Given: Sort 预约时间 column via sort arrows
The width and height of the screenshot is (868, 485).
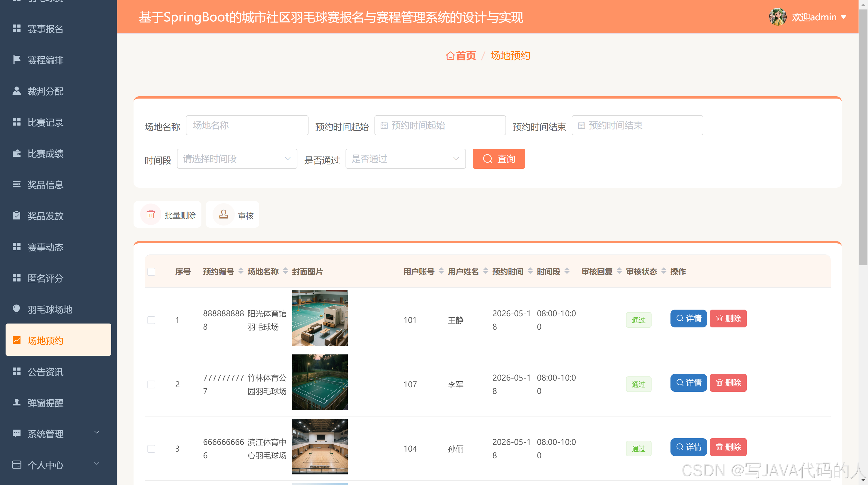Looking at the screenshot, I should 530,271.
